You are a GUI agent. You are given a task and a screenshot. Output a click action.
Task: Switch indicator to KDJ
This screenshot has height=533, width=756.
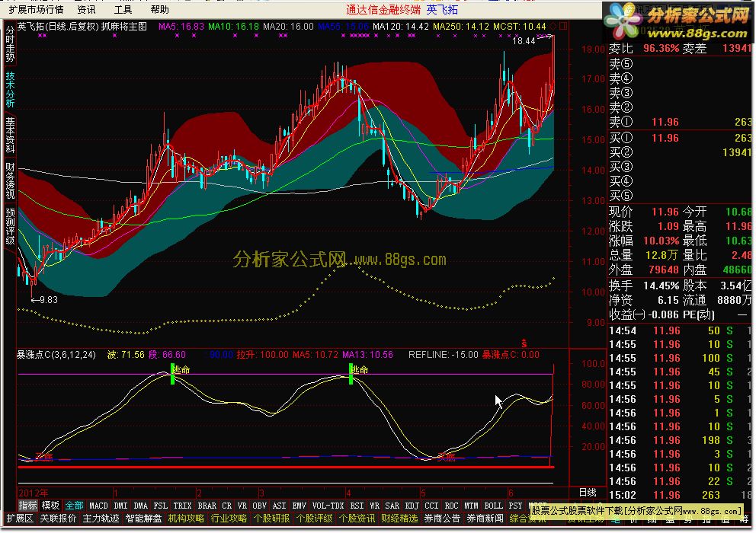[412, 506]
